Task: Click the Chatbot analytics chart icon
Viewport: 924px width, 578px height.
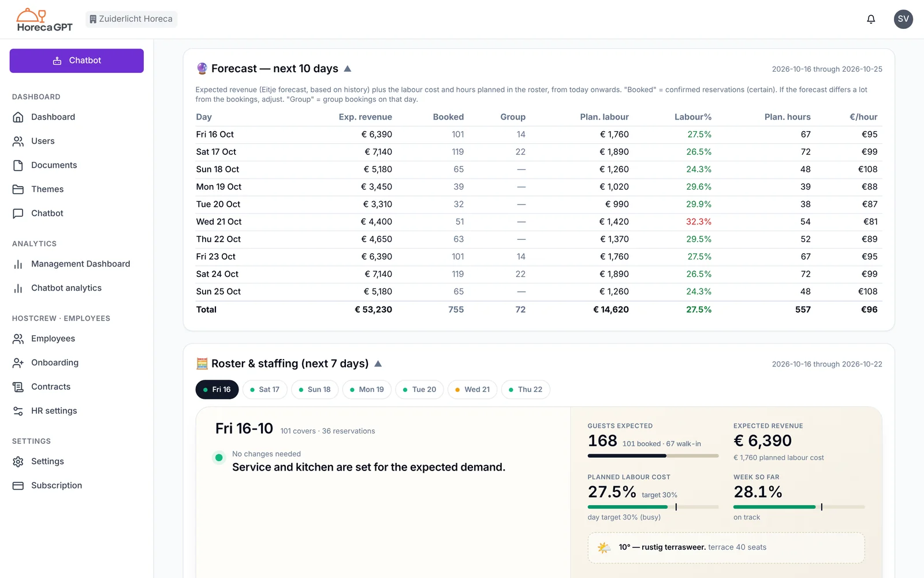Action: point(18,288)
